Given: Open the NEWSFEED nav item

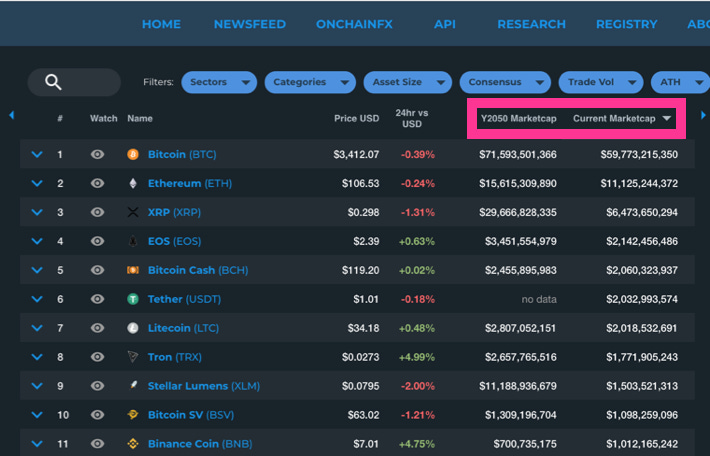Looking at the screenshot, I should 249,24.
